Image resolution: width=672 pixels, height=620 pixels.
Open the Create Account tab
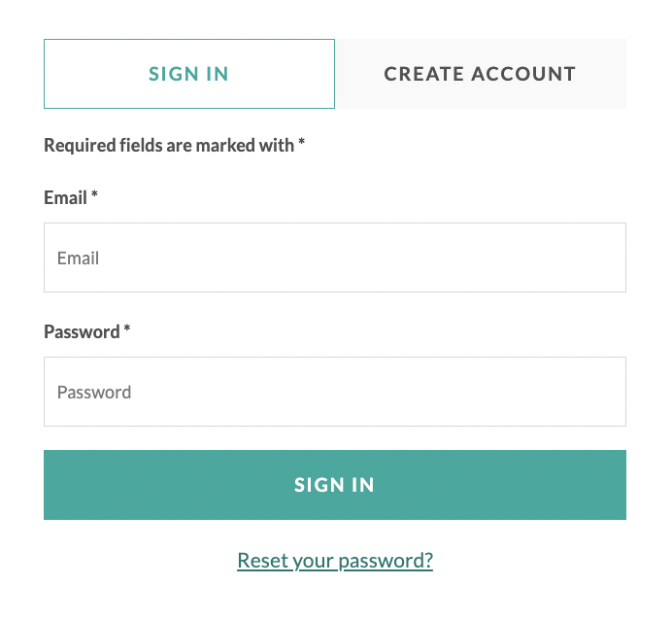click(480, 74)
